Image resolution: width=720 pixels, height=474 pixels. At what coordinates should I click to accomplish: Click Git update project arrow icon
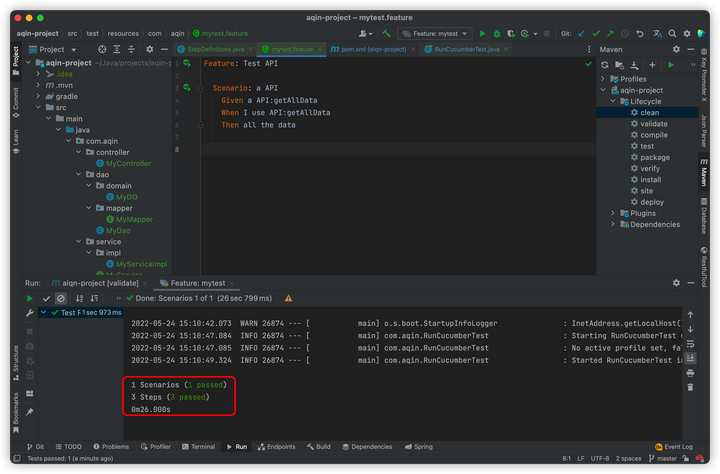[582, 33]
